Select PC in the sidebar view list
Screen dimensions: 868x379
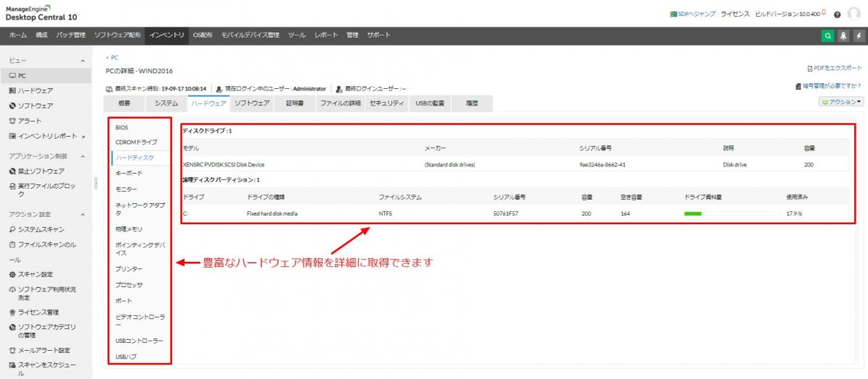tap(46, 75)
